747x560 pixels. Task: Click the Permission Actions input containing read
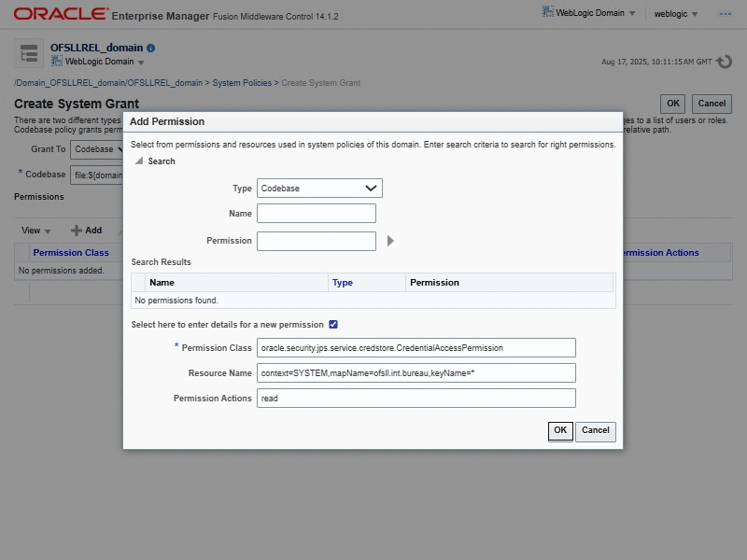416,399
